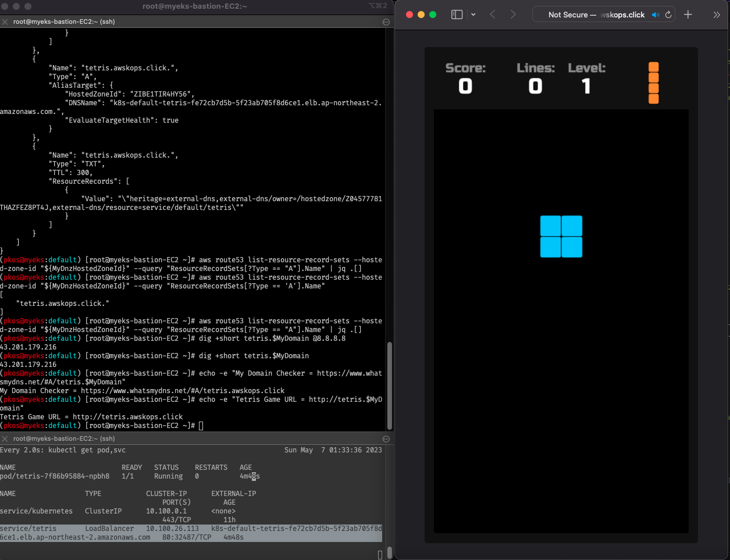The image size is (730, 560).
Task: Go back in Safari
Action: click(x=493, y=15)
